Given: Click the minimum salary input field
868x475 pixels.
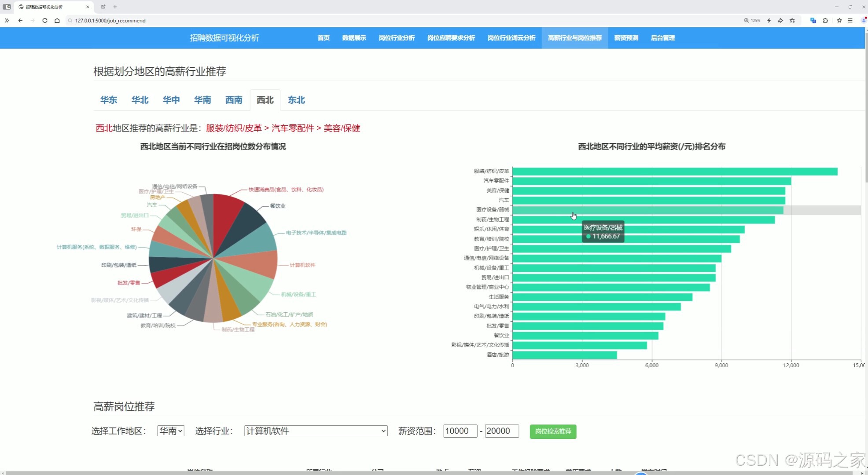Looking at the screenshot, I should click(x=460, y=431).
